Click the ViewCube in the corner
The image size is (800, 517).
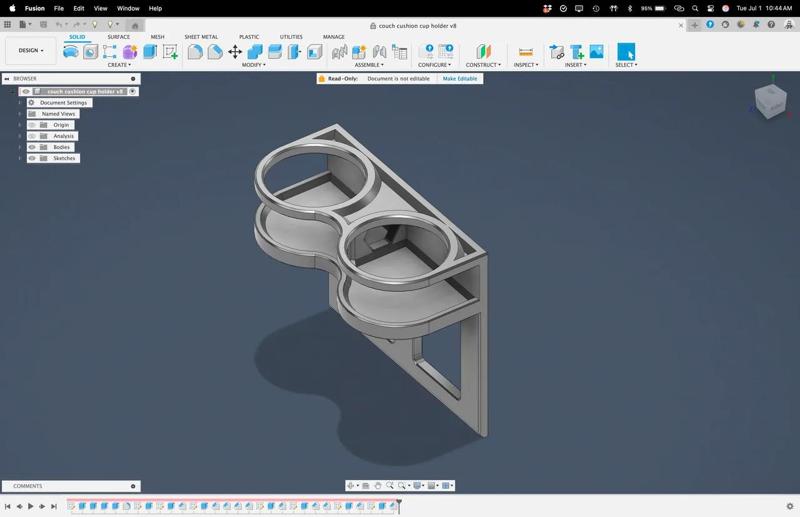click(x=770, y=100)
